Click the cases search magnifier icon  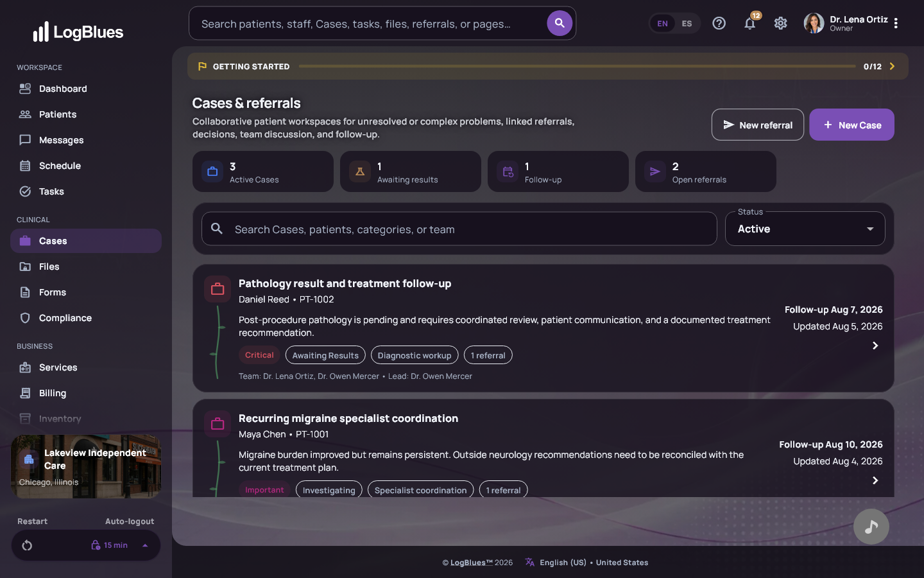pyautogui.click(x=217, y=229)
